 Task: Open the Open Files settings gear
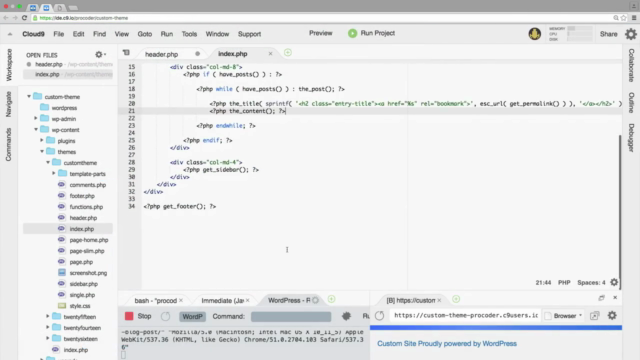tap(100, 55)
